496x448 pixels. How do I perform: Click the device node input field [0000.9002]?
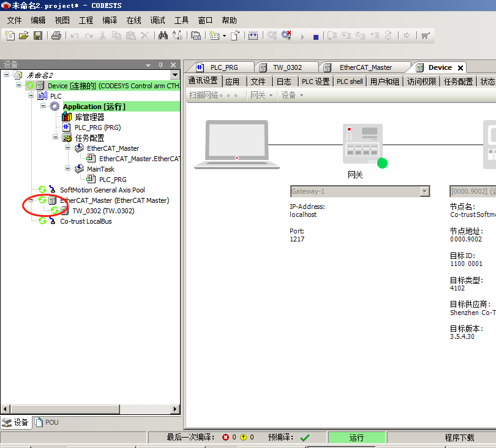tap(473, 191)
